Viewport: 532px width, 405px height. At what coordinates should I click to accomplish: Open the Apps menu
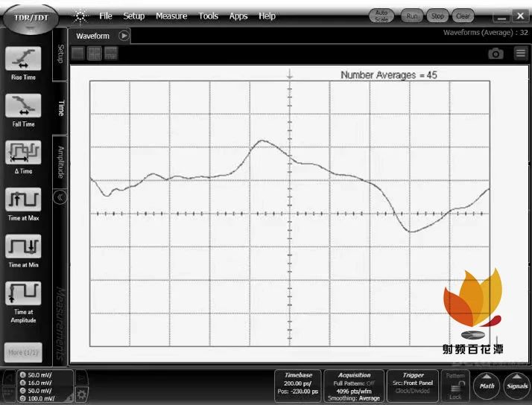tap(238, 16)
